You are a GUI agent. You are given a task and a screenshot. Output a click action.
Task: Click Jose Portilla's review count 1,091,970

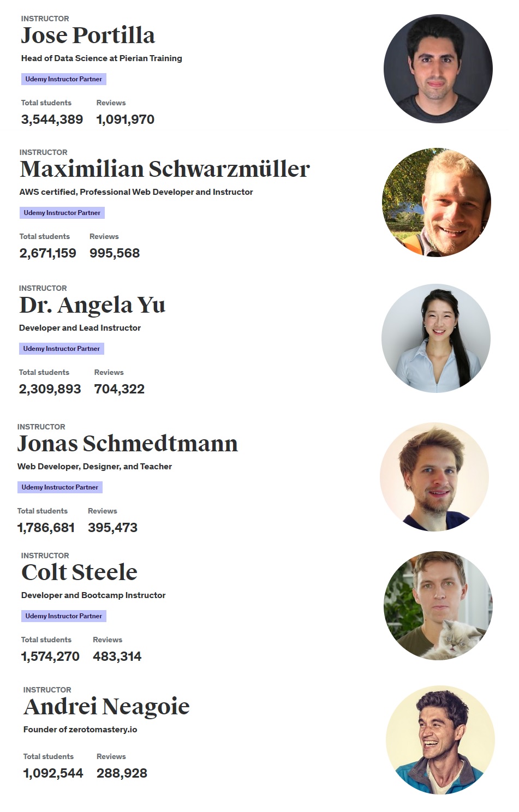click(x=126, y=120)
